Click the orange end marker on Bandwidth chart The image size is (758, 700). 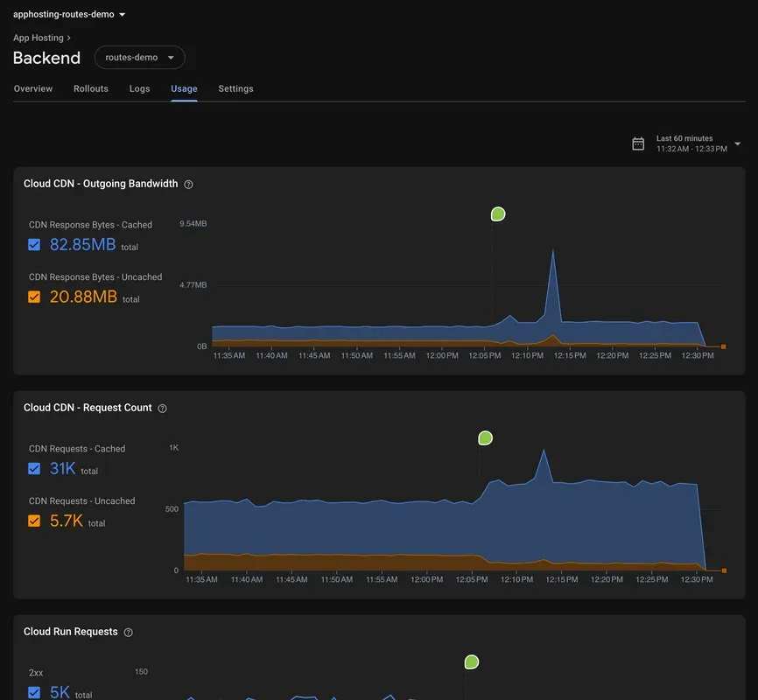723,346
